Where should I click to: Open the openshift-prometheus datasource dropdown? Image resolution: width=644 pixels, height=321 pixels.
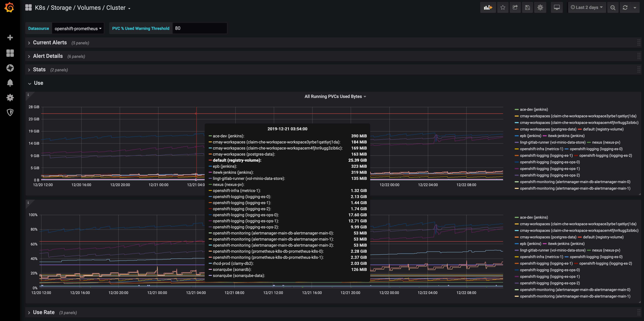[x=78, y=28]
